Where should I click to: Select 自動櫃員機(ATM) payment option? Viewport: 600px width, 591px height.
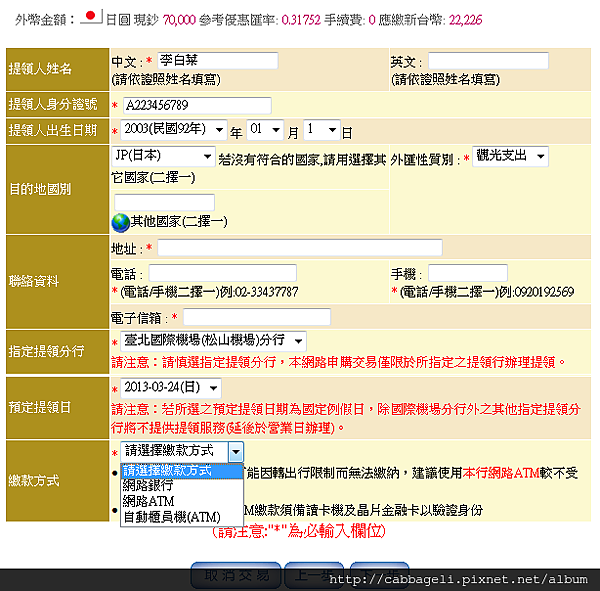point(182,517)
